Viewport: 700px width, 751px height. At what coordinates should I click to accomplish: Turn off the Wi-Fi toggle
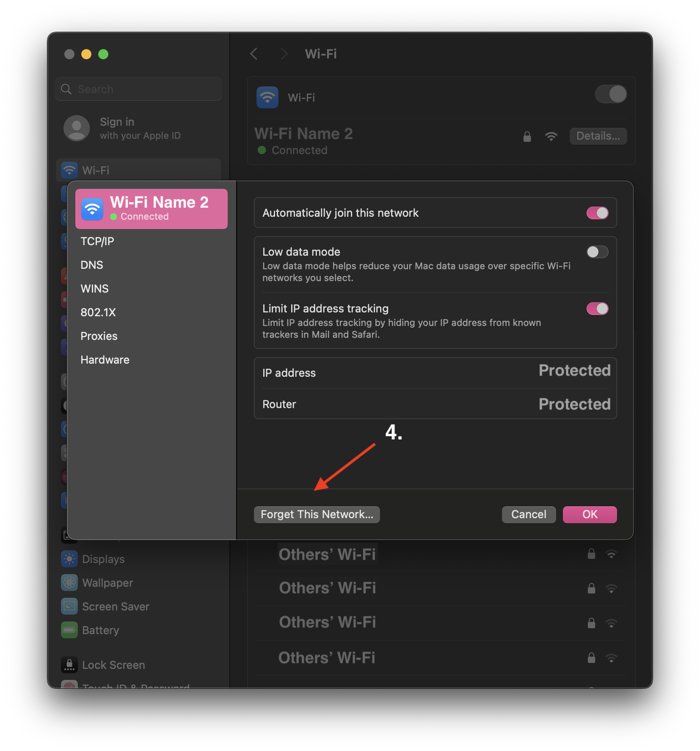(x=611, y=94)
